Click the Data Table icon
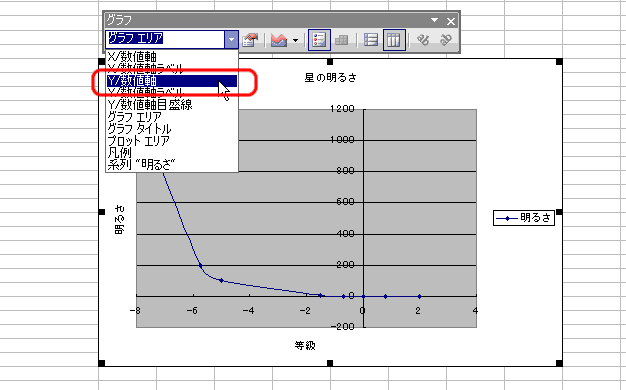Viewport: 626px width, 390px height. 341,40
